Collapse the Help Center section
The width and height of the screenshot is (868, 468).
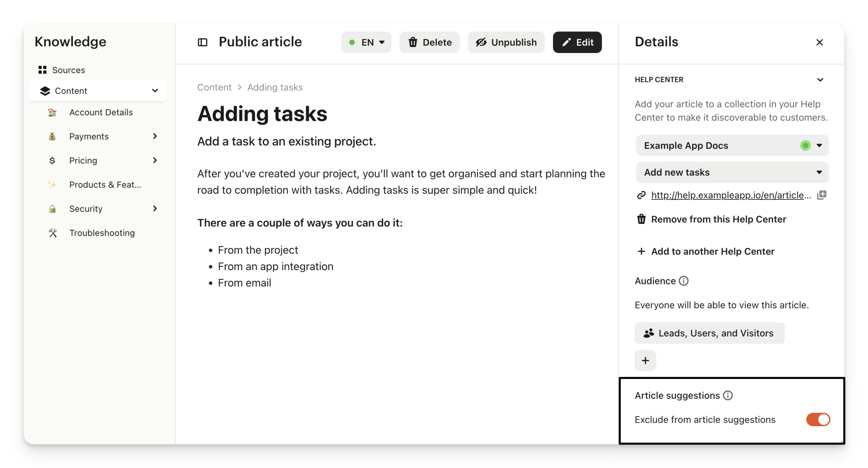click(820, 80)
